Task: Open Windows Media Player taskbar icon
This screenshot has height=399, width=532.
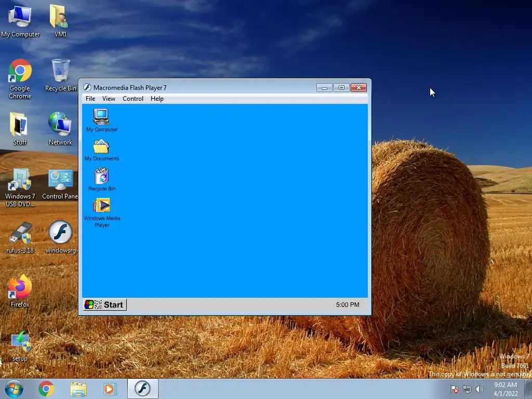Action: [110, 389]
